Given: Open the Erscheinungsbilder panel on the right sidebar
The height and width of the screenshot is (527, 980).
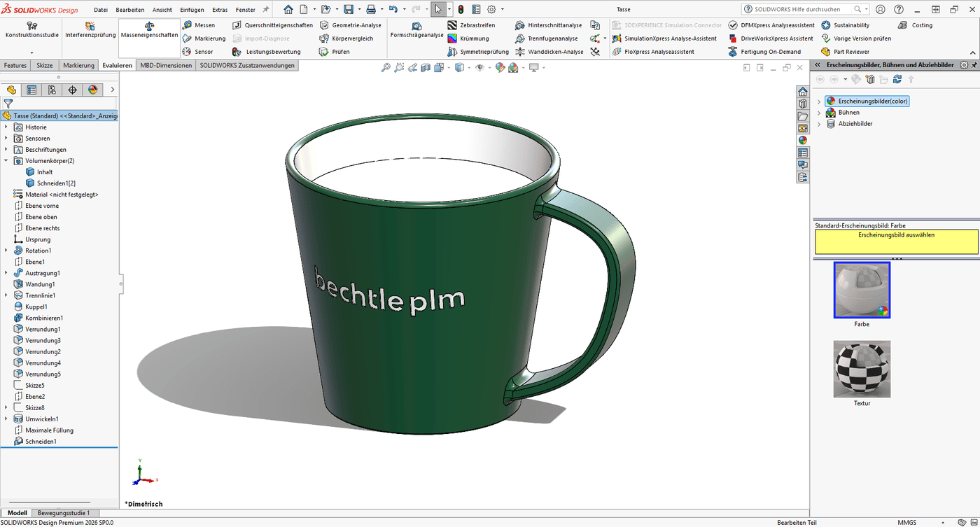Looking at the screenshot, I should coord(801,140).
